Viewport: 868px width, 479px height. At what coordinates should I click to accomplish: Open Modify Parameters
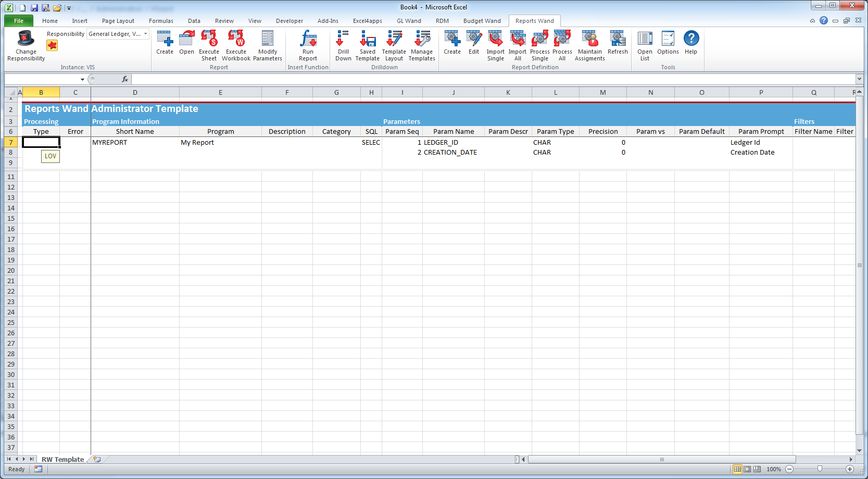(x=268, y=46)
